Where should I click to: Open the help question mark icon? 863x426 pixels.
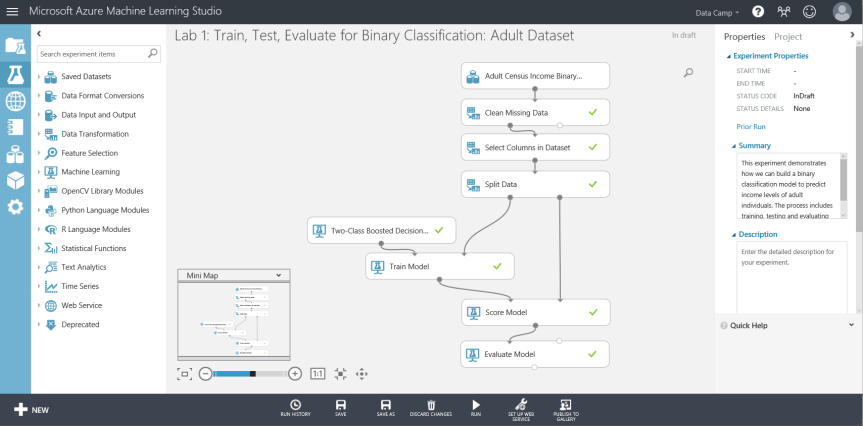758,12
